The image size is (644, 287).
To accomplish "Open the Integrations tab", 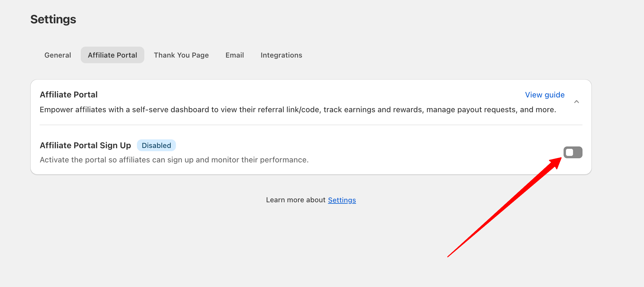I will 281,55.
